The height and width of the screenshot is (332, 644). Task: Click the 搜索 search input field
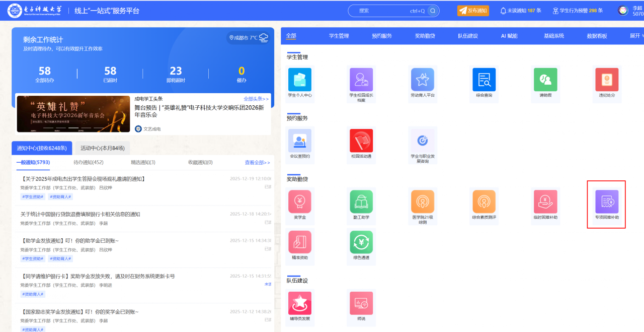[x=382, y=11]
